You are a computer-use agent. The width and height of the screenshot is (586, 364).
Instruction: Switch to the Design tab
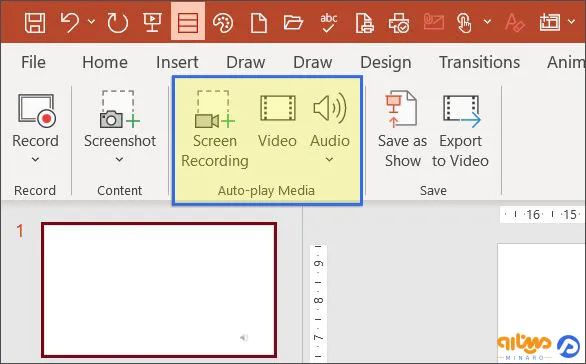coord(386,62)
